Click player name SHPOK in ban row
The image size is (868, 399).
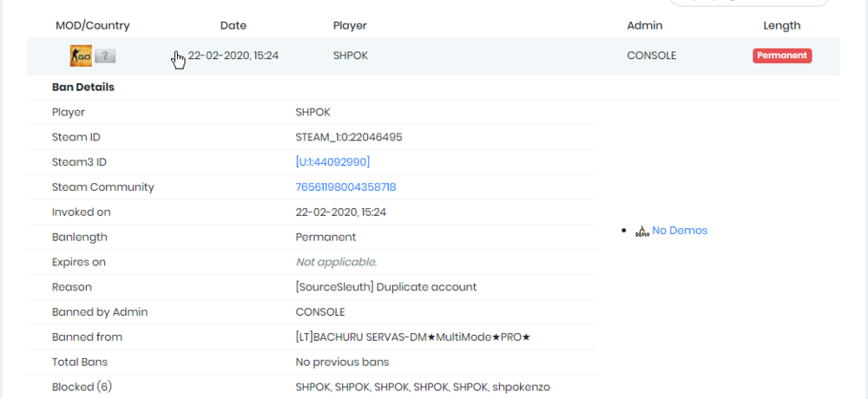click(351, 56)
